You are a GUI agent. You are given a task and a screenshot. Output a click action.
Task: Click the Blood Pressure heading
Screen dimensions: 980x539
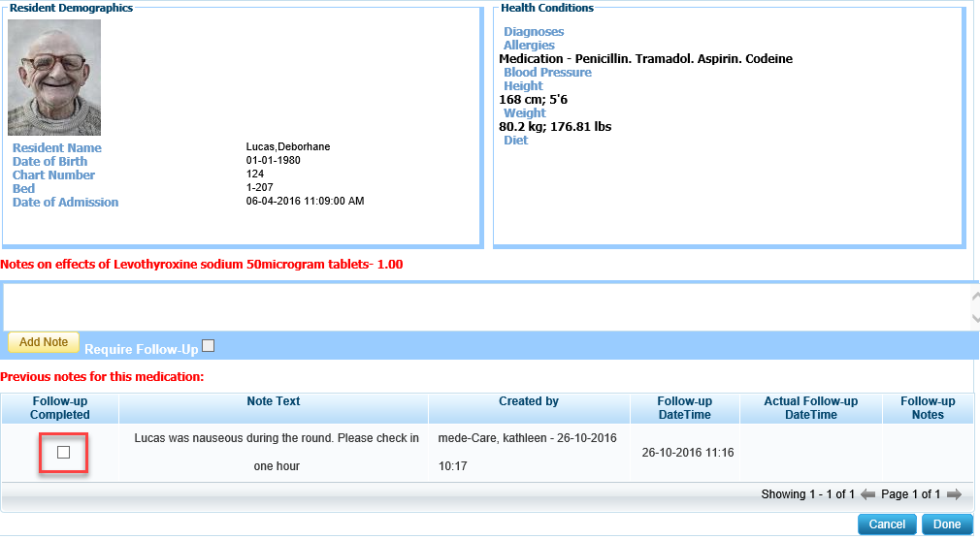point(547,73)
